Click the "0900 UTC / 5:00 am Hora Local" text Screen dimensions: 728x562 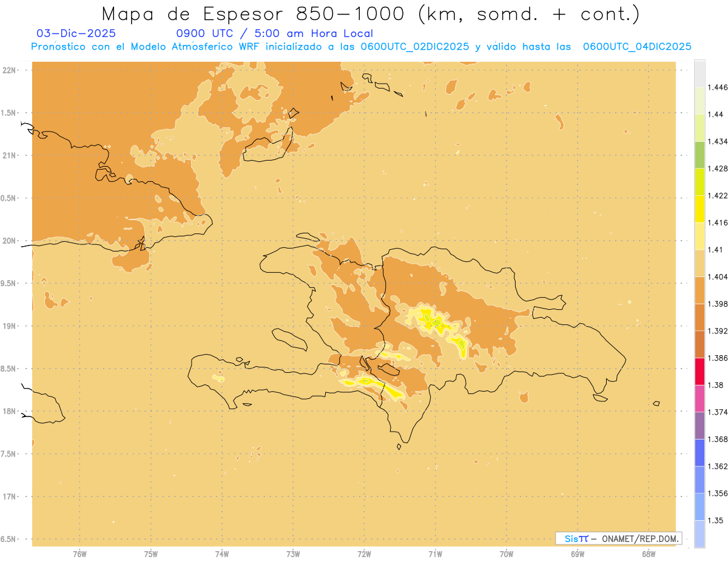pyautogui.click(x=274, y=33)
